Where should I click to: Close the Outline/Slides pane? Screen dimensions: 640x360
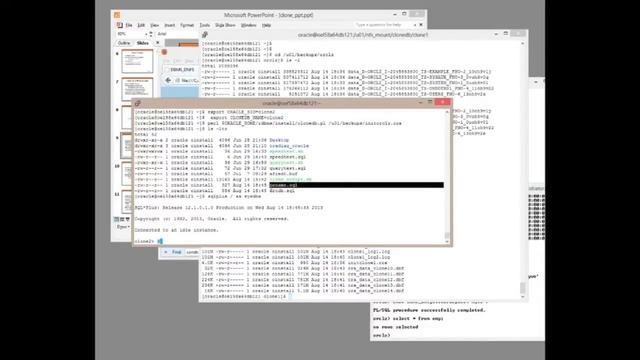pos(158,43)
